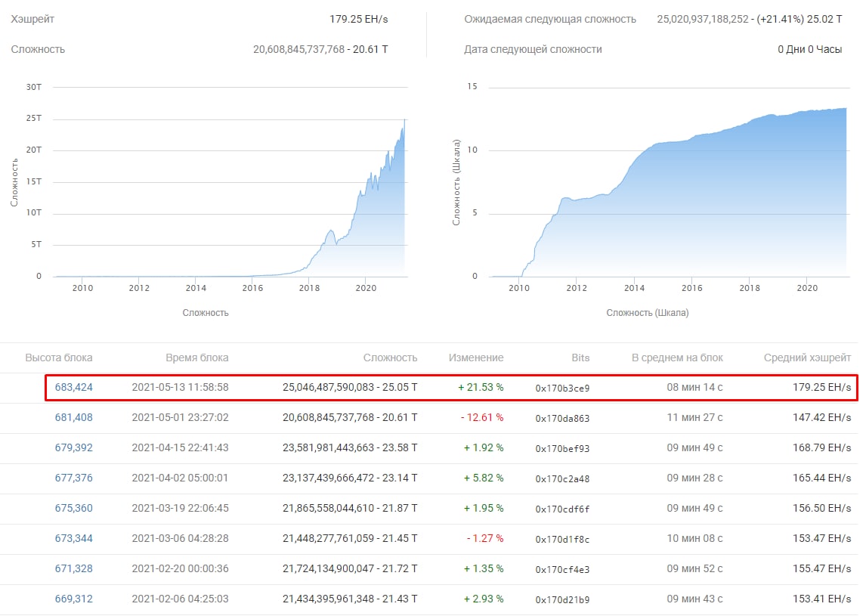
Task: Select the timestamp 2021-02-20 00:00:36
Action: tap(180, 568)
